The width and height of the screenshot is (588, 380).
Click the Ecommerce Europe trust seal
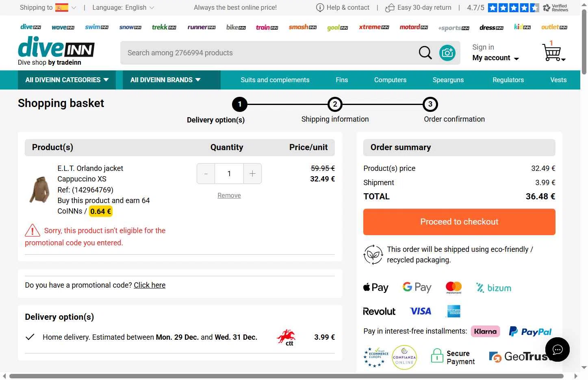click(x=376, y=357)
